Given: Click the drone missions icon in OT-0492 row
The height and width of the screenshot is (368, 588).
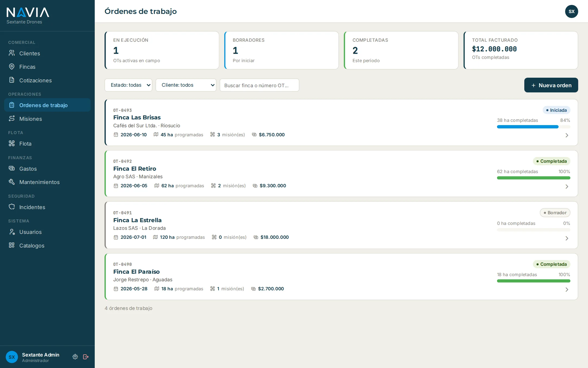Looking at the screenshot, I should tap(213, 186).
